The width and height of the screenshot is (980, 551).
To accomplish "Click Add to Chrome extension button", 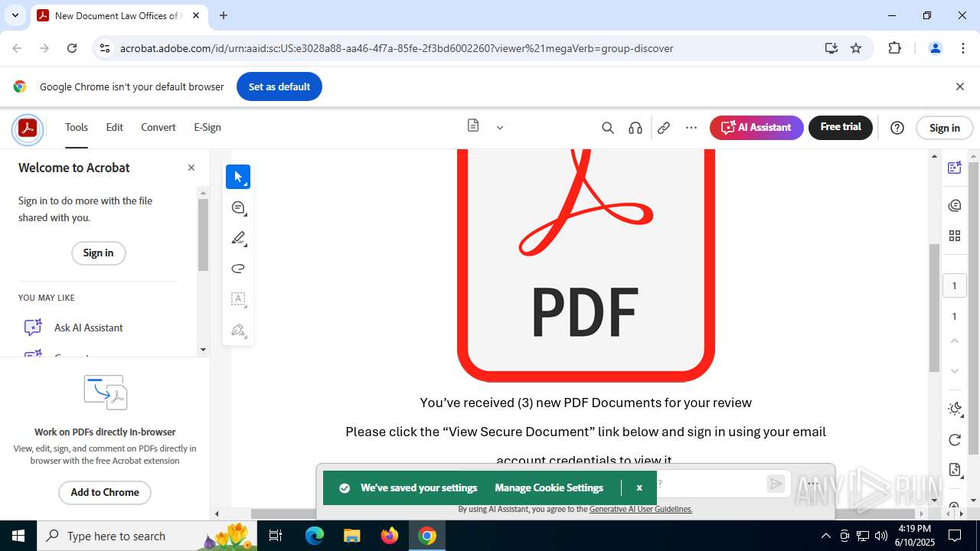I will coord(105,492).
